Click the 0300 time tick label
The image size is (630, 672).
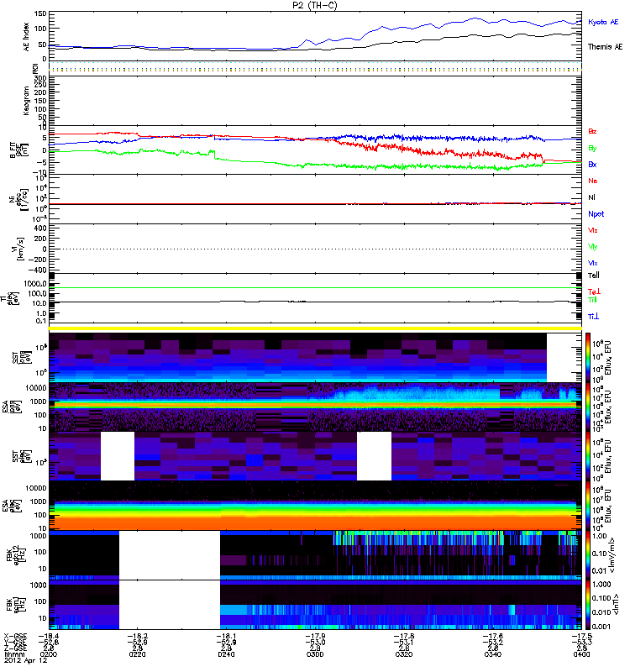pyautogui.click(x=315, y=654)
